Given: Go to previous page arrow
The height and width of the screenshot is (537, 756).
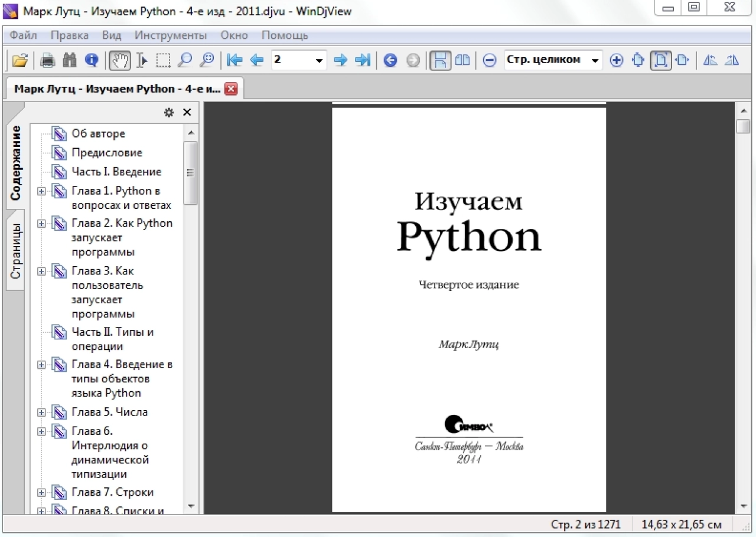Looking at the screenshot, I should click(256, 60).
